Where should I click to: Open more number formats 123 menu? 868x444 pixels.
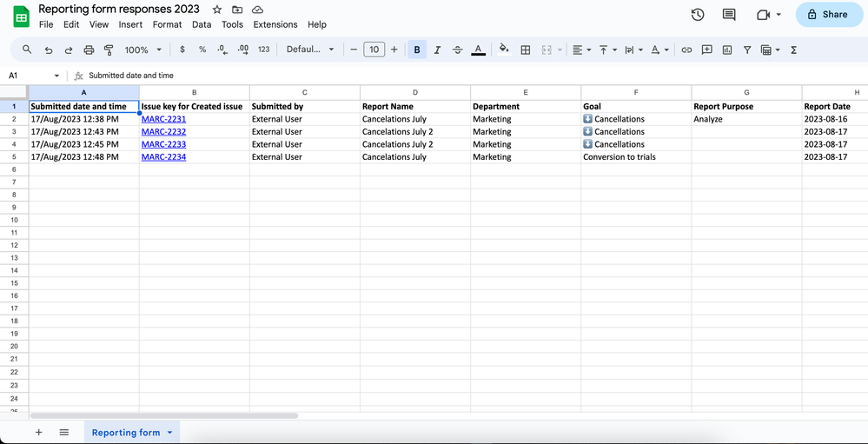point(264,50)
